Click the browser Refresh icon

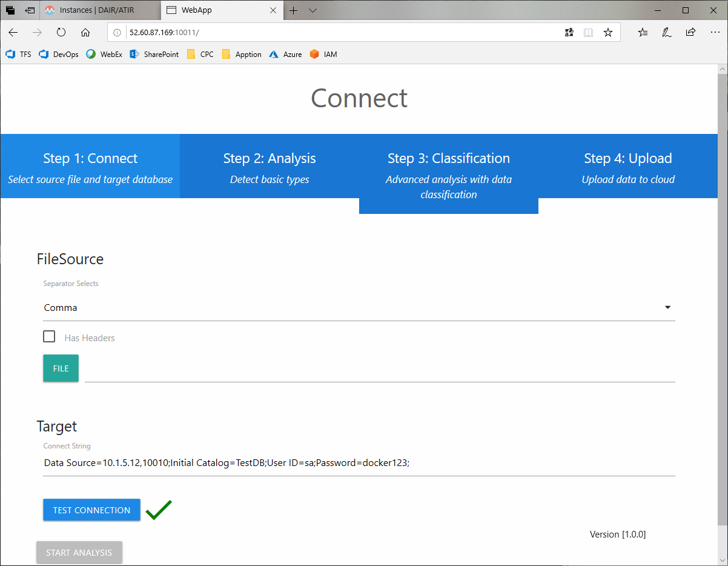click(x=61, y=33)
